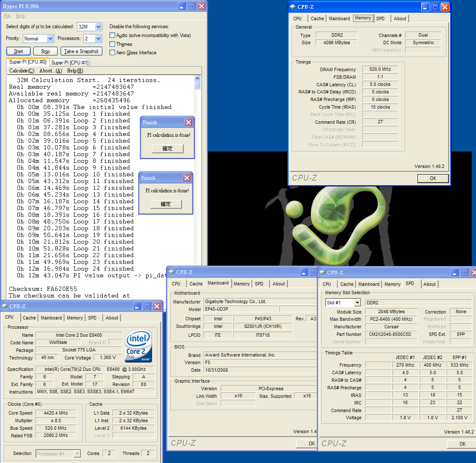Image resolution: width=476 pixels, height=463 pixels.
Task: Open the SPD tab in Memory window
Action: tap(380, 19)
